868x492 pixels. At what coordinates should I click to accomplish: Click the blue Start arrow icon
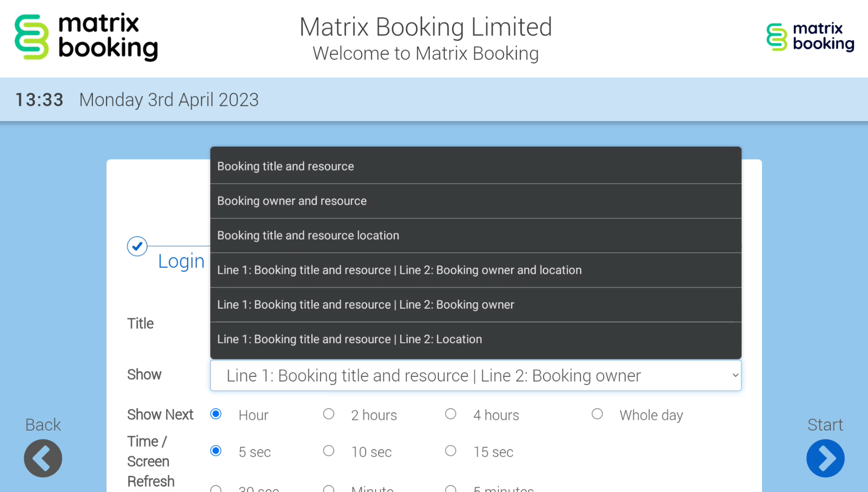(x=825, y=458)
